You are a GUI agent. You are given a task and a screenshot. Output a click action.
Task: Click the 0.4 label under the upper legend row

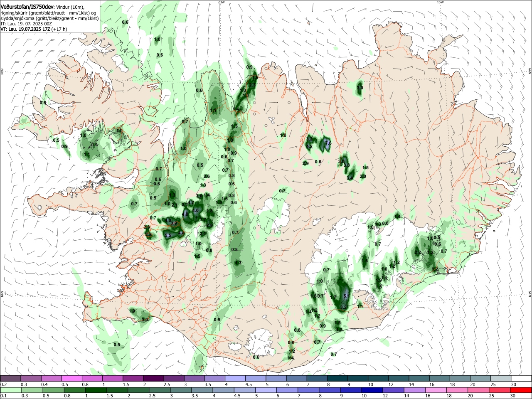44,384
